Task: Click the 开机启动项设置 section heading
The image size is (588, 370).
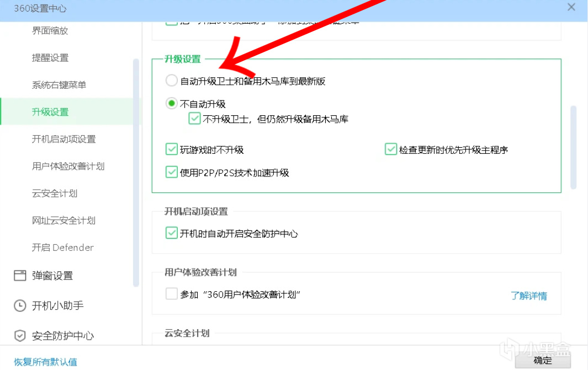Action: click(x=196, y=212)
